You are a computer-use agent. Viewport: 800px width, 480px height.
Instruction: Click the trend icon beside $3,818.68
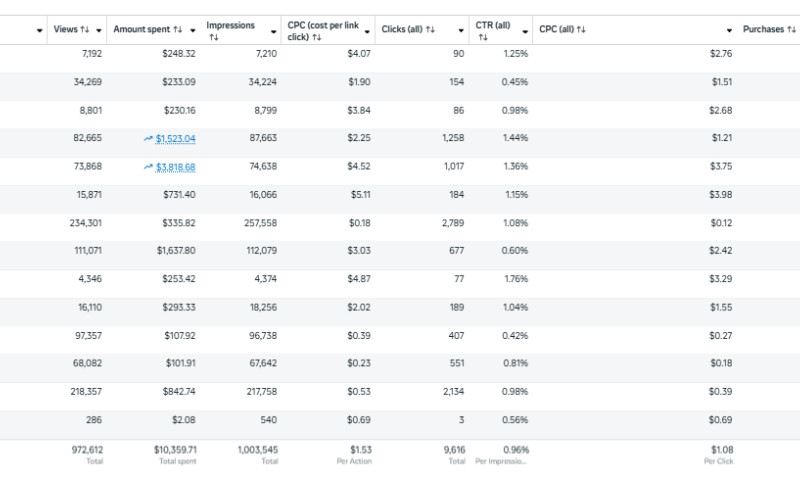(148, 167)
